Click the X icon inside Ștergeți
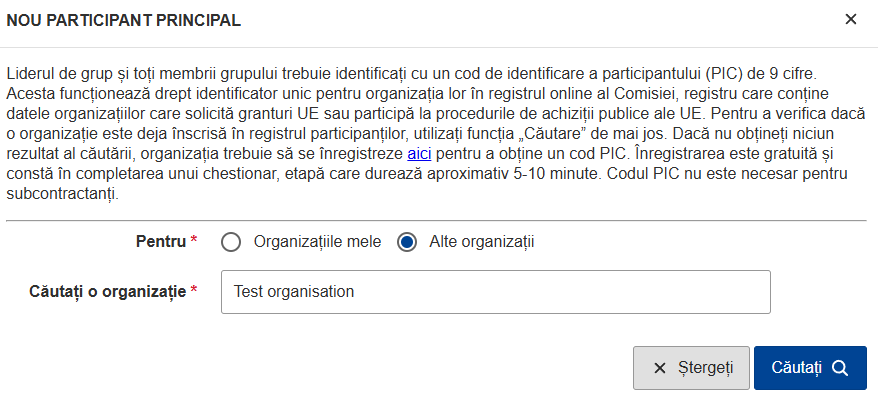The height and width of the screenshot is (402, 878). (x=659, y=368)
